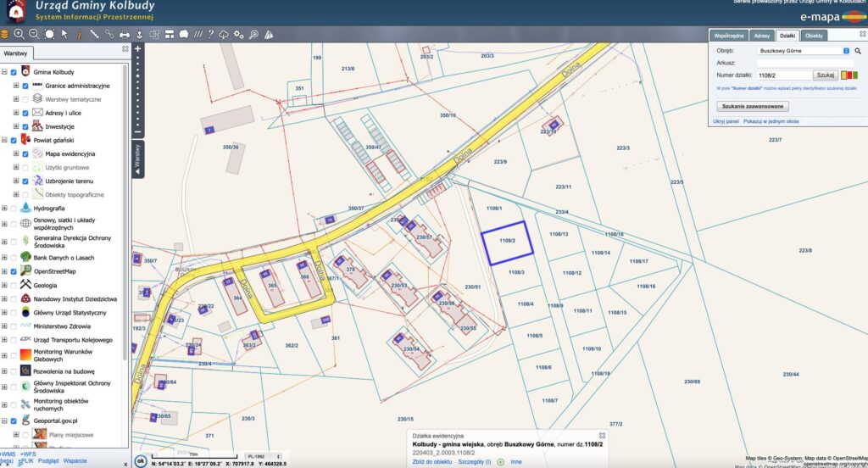Select the zoom in magnifier tool
This screenshot has width=868, height=468.
tap(19, 35)
